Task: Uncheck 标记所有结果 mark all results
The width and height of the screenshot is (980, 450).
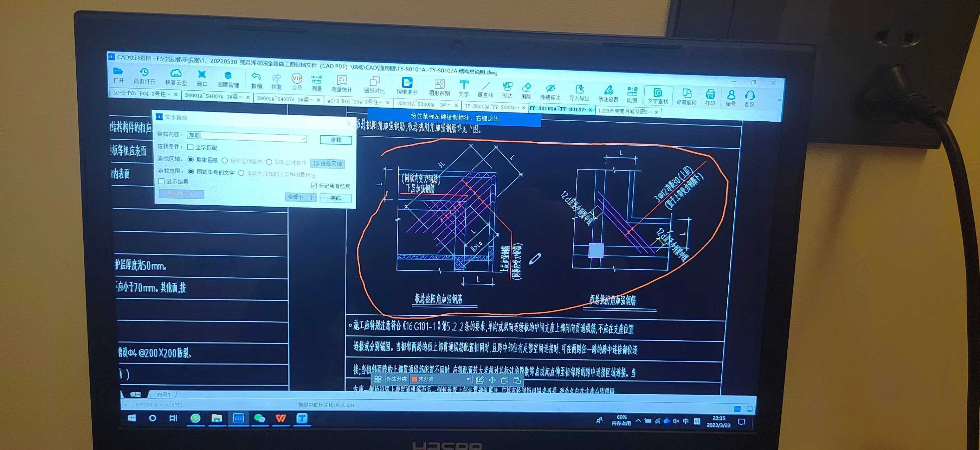Action: (314, 186)
